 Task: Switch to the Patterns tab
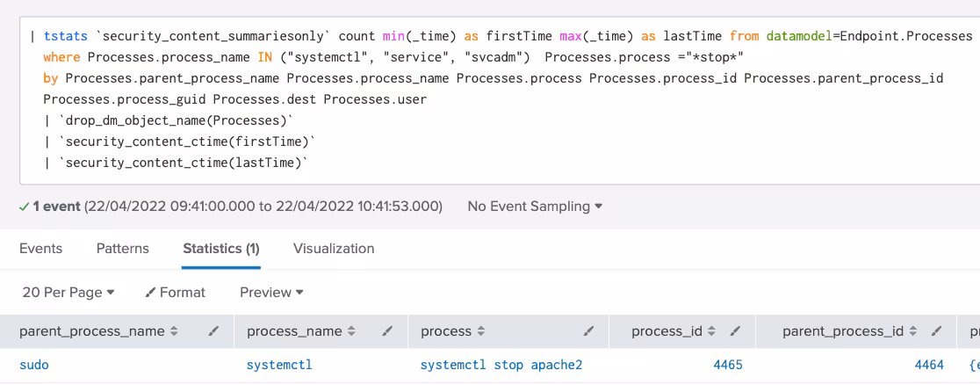point(123,249)
